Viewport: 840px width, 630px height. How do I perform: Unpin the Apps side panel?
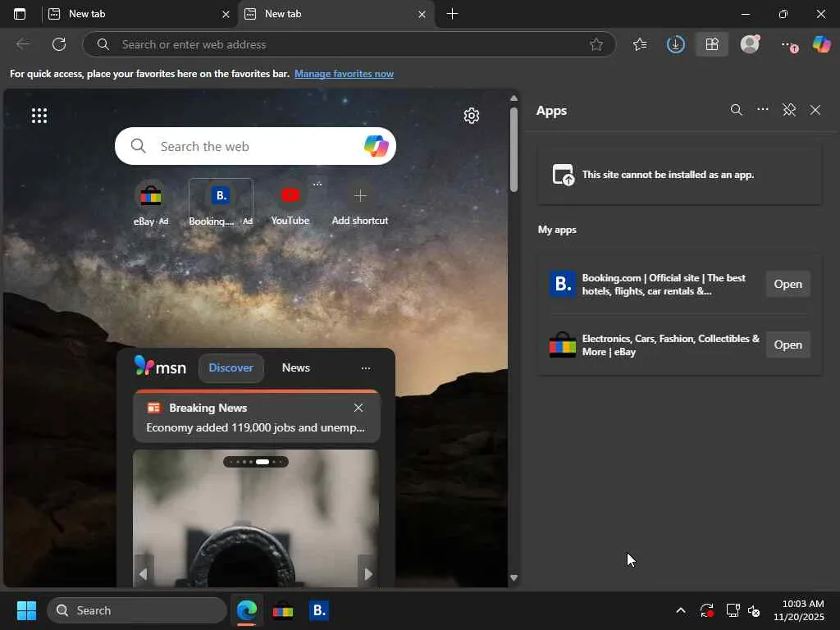tap(789, 110)
